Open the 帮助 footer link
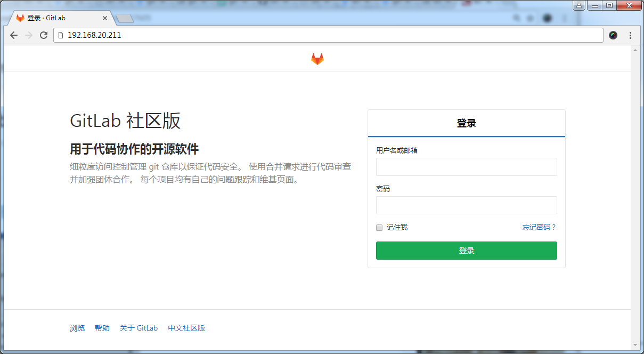Image resolution: width=644 pixels, height=354 pixels. (x=102, y=328)
